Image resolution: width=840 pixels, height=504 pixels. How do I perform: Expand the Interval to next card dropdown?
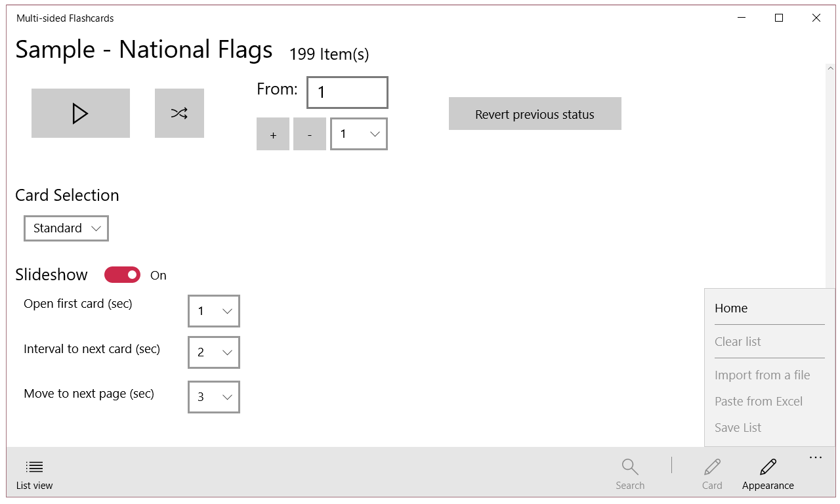pyautogui.click(x=214, y=352)
